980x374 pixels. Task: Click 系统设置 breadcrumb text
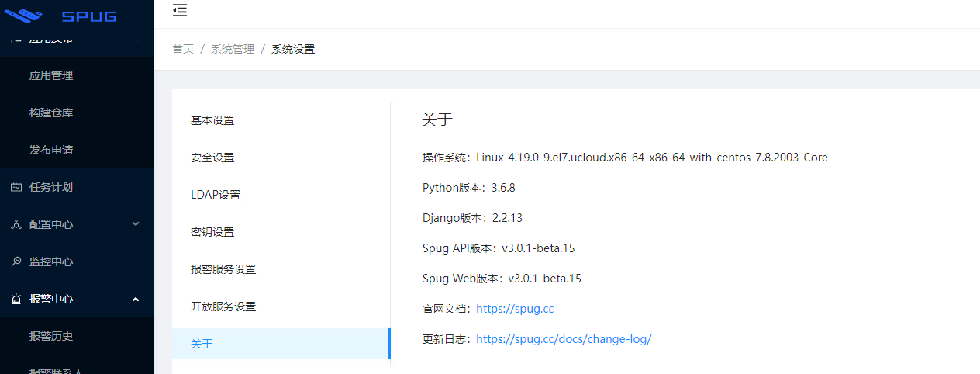[x=293, y=49]
